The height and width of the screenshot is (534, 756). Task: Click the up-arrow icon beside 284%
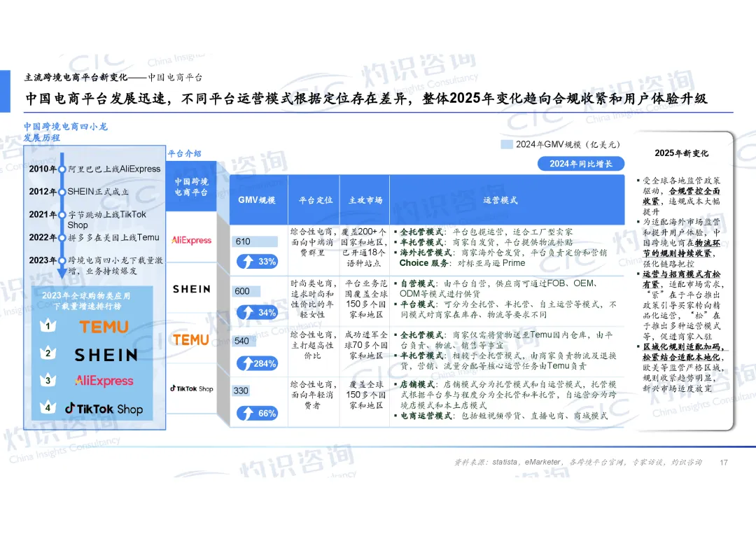click(x=247, y=363)
